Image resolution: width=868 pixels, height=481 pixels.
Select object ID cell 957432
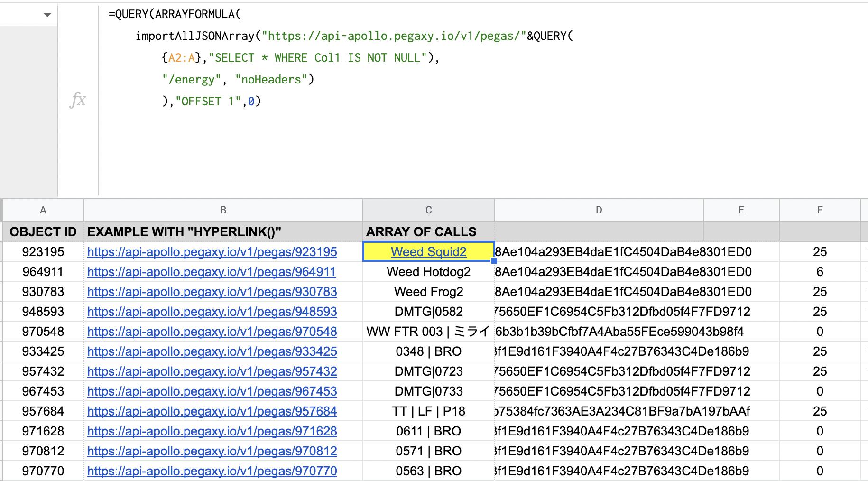(x=43, y=371)
